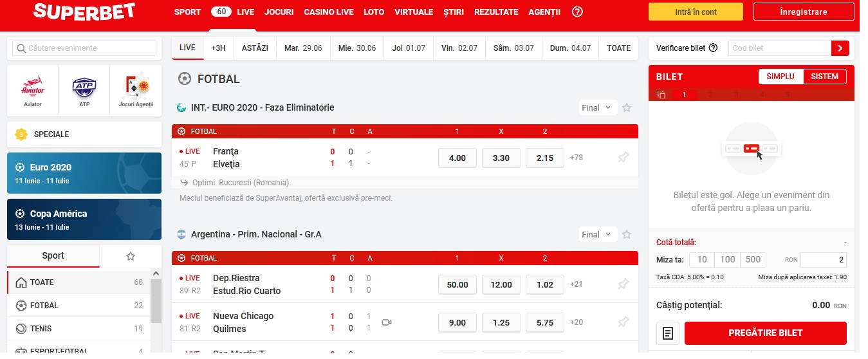Open the Final dropdown for EURO 2020
Viewport: 868px width, 359px height.
tap(598, 108)
